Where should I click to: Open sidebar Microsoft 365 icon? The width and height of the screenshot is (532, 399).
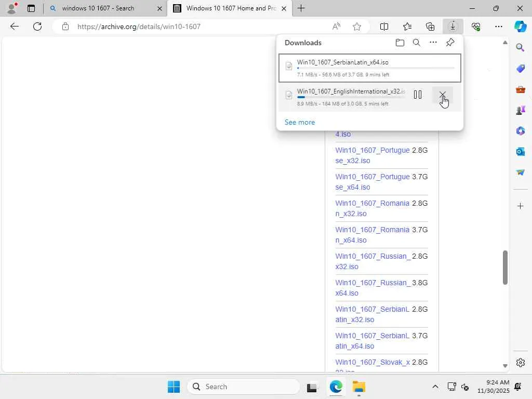(x=520, y=131)
